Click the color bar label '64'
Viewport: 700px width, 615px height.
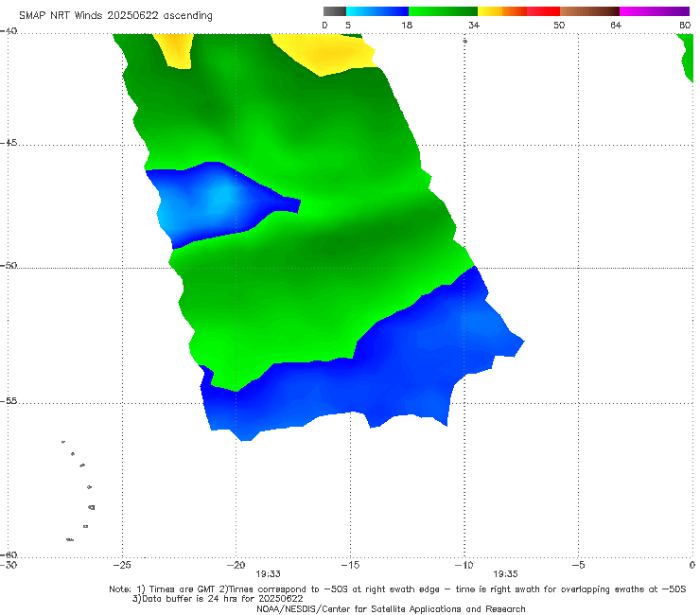(616, 25)
